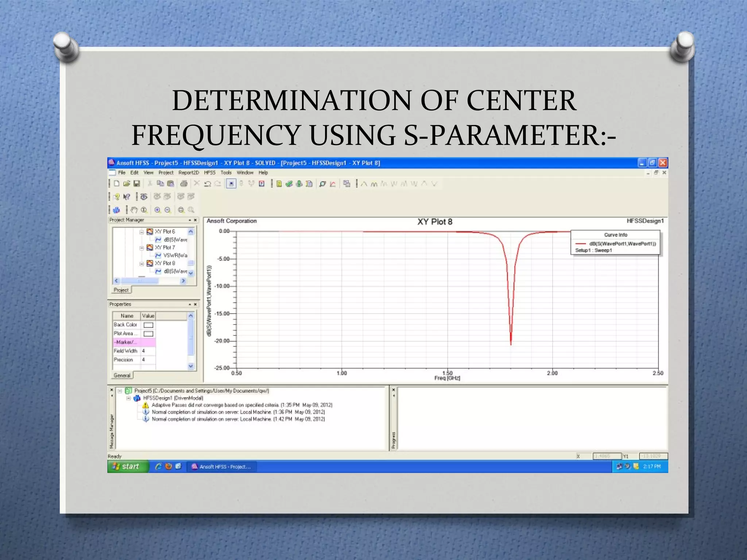Viewport: 747px width, 560px height.
Task: Open the Edit menu
Action: coord(135,173)
